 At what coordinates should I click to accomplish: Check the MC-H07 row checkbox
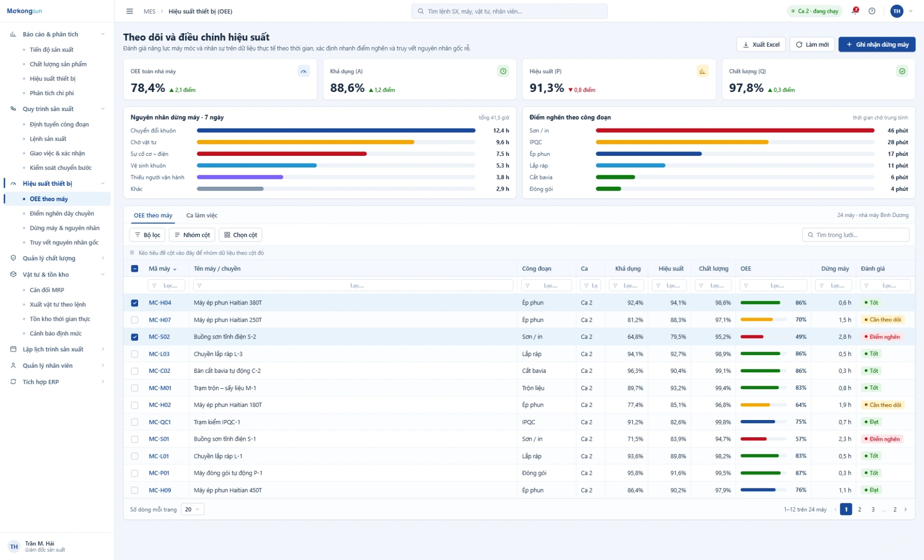(x=135, y=320)
